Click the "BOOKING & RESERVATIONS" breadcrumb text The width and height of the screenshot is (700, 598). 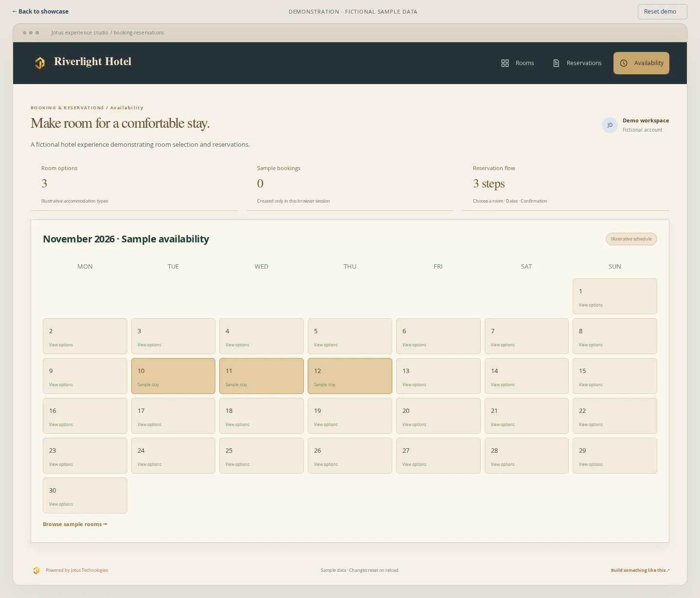67,108
